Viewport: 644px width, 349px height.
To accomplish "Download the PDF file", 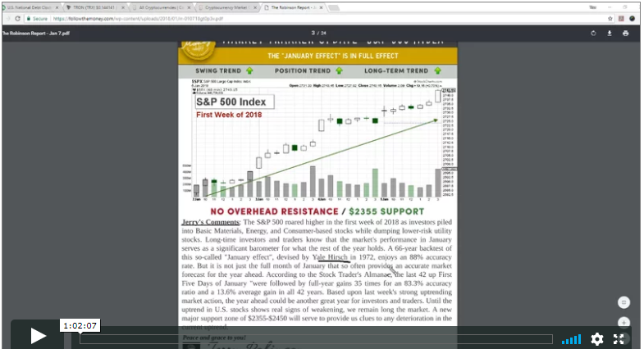I will point(610,34).
